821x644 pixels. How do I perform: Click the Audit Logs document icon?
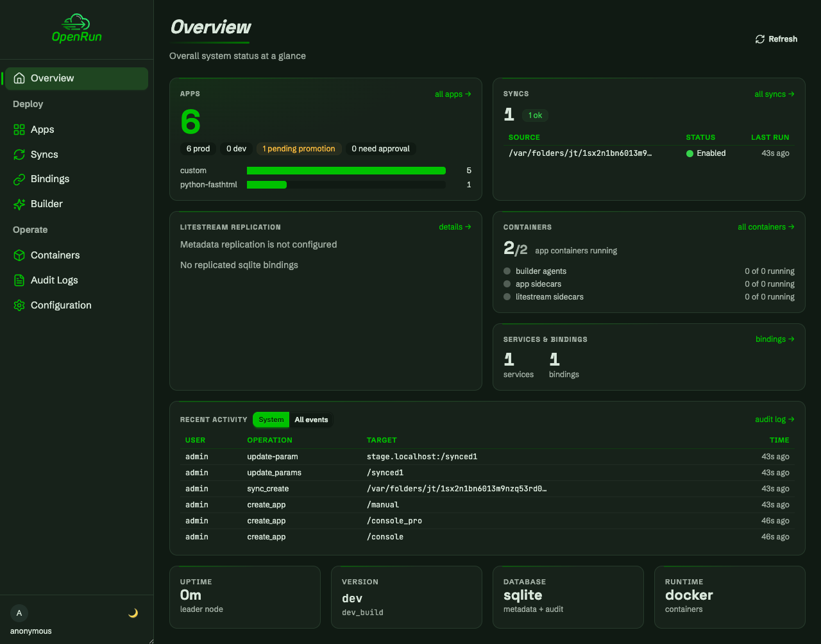[19, 280]
